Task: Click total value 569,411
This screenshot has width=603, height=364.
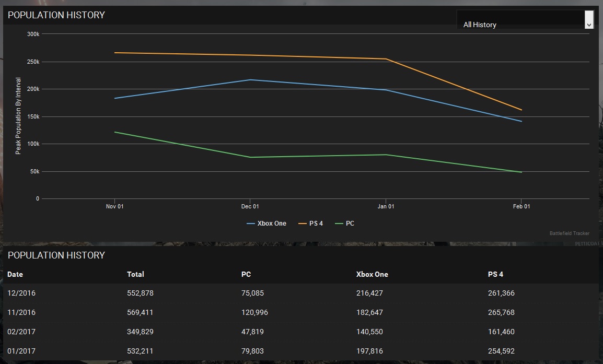Action: [141, 312]
